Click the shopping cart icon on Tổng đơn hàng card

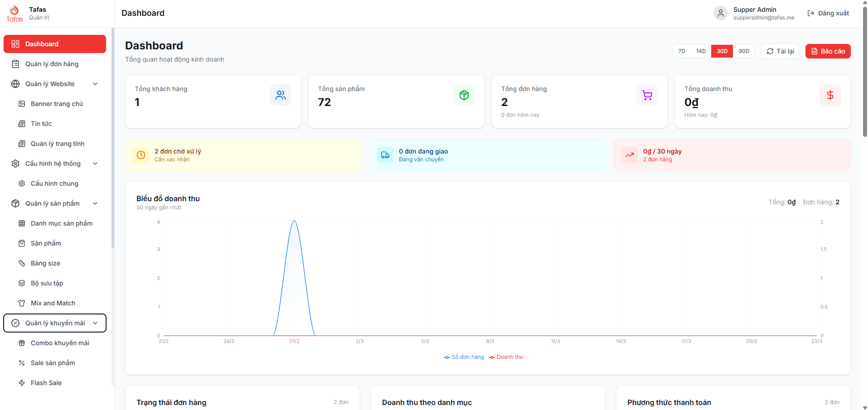point(647,95)
